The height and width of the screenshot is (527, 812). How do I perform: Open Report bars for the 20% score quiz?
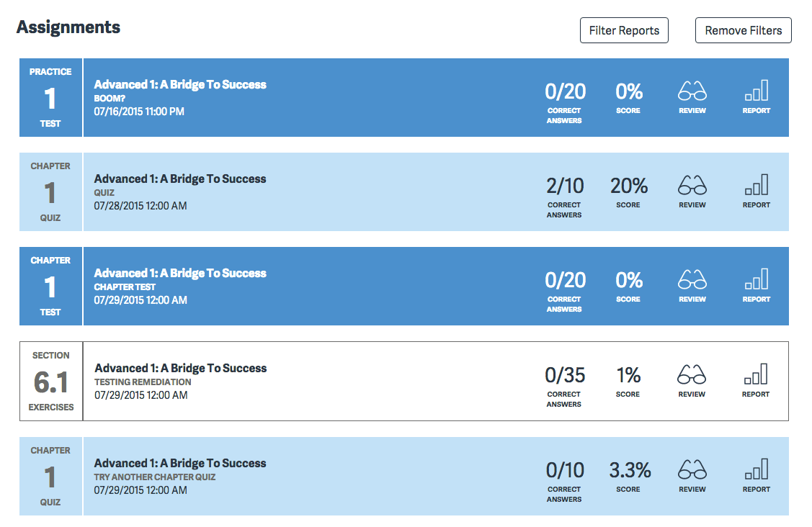[756, 191]
